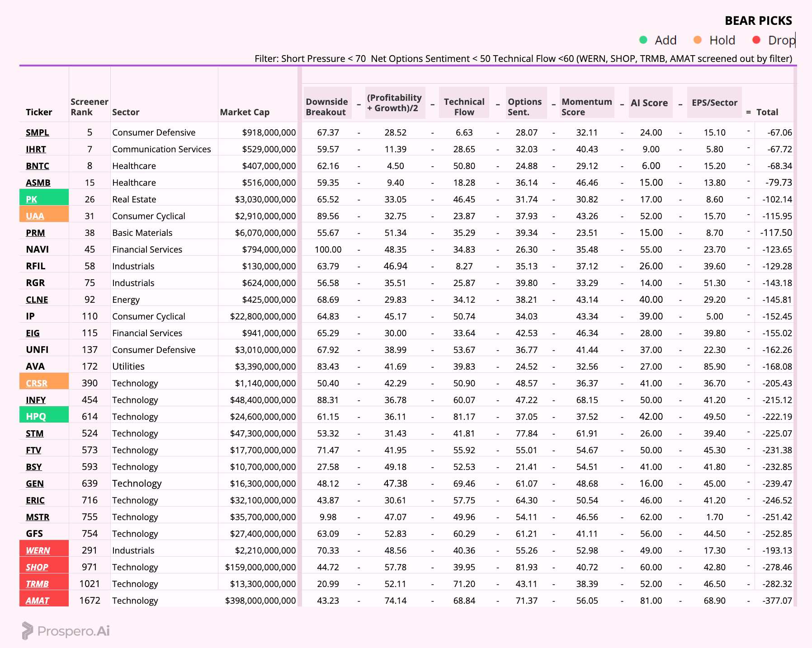Click the green Add legend dot
Screen dimensions: 812x648
pos(643,40)
